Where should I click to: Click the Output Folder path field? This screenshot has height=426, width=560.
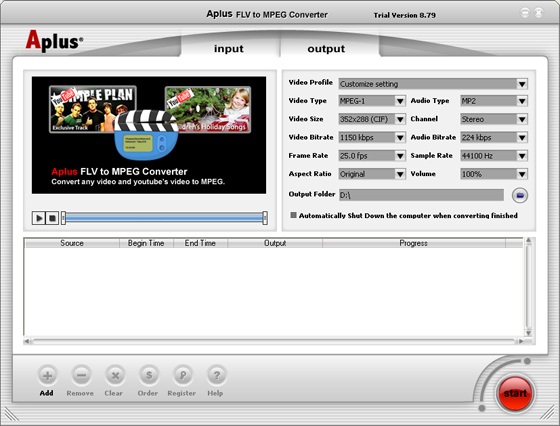[421, 195]
